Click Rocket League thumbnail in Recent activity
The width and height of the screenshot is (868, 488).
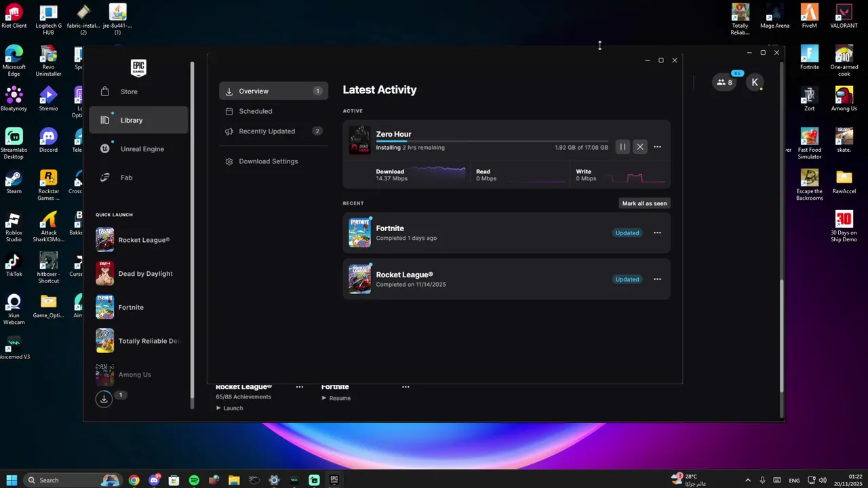pyautogui.click(x=359, y=279)
